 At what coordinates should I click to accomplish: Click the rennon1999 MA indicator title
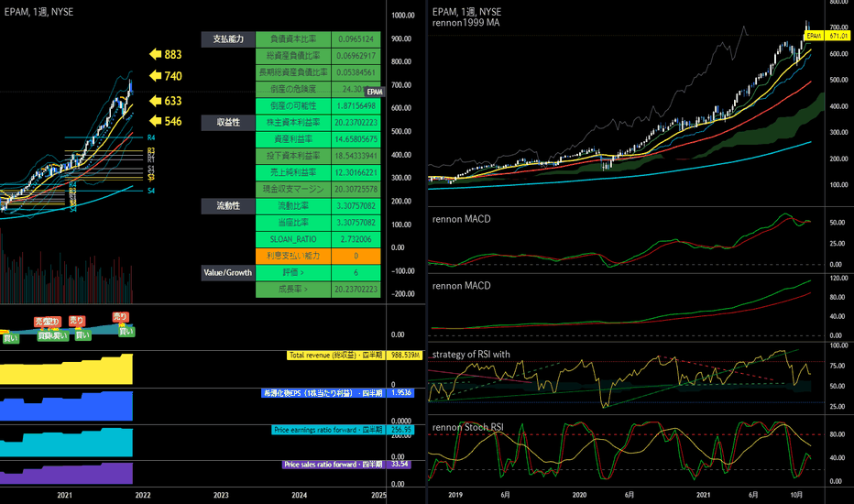click(465, 23)
